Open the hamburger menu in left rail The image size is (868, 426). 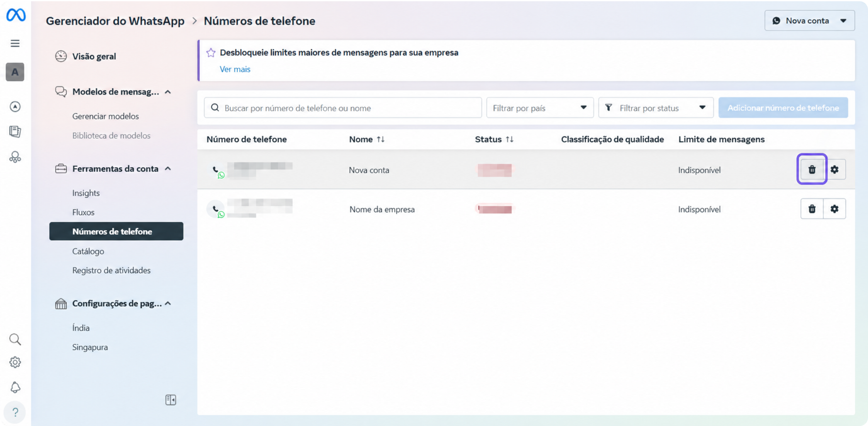[15, 43]
